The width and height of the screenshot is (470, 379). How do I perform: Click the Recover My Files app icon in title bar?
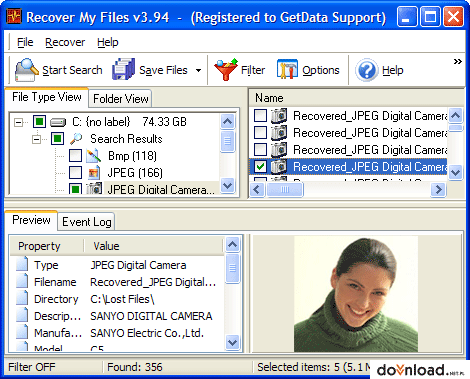pos(14,16)
